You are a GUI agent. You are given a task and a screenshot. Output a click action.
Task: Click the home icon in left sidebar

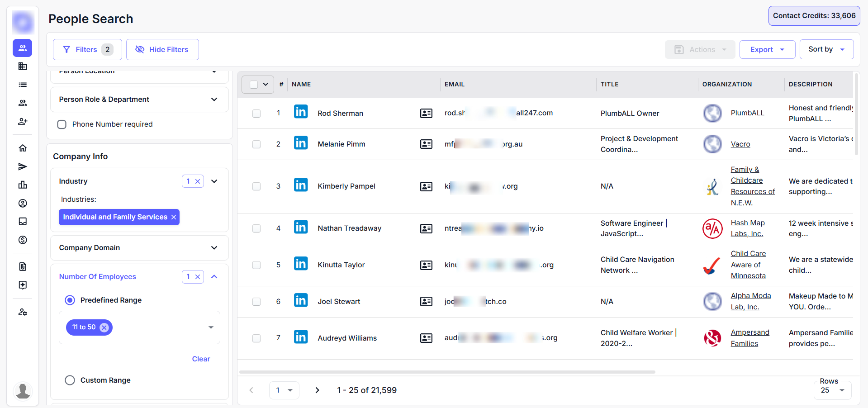(x=23, y=148)
